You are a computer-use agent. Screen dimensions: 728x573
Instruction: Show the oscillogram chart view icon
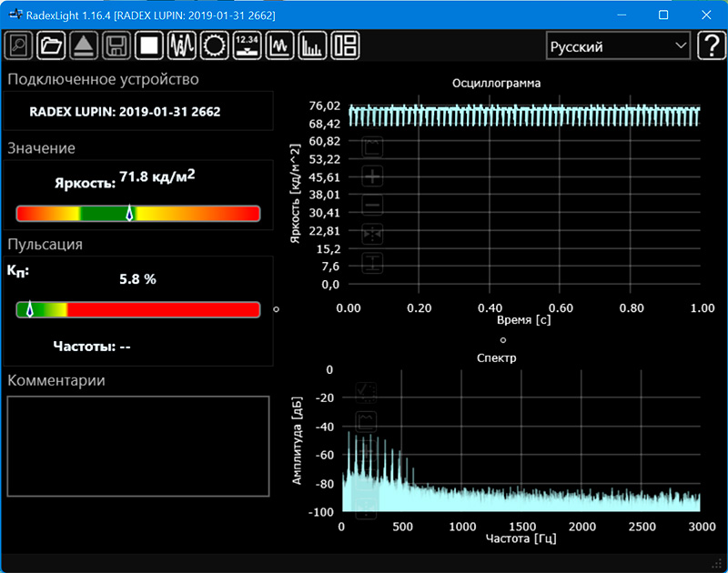280,45
